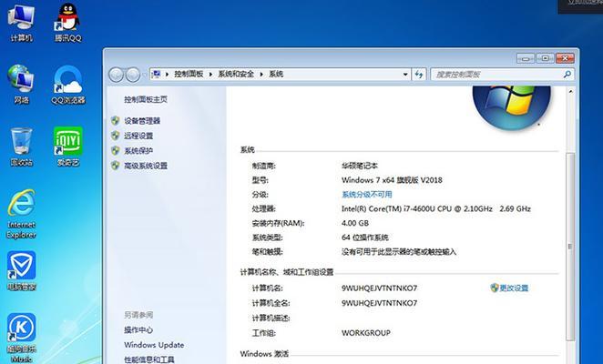Screen dimensions: 603x364
Task: Open the 计算机 desktop icon
Action: click(21, 22)
